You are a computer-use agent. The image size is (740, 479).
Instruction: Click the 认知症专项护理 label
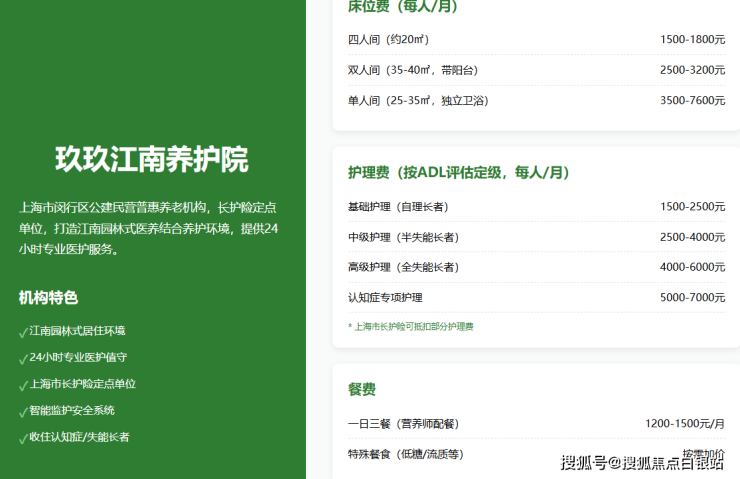385,298
